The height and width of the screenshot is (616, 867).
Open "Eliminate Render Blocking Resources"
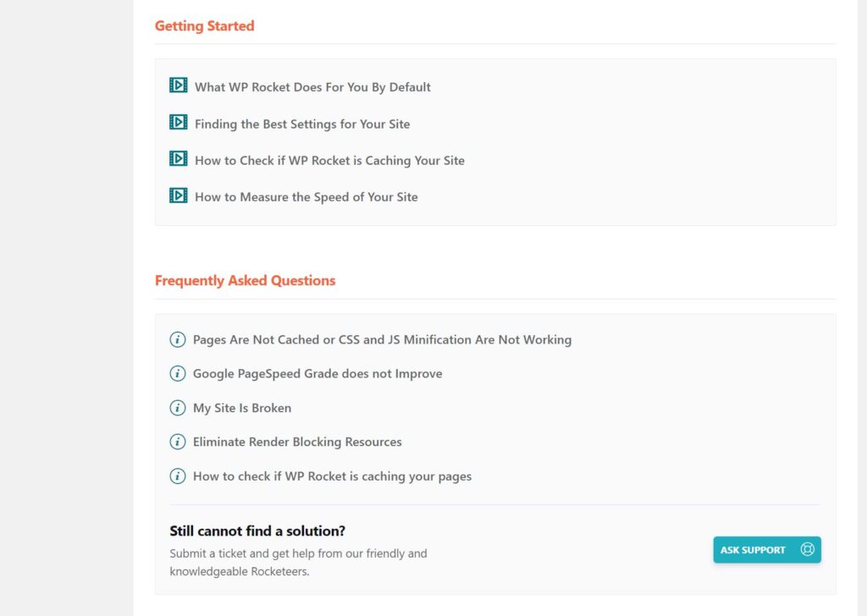pos(297,441)
